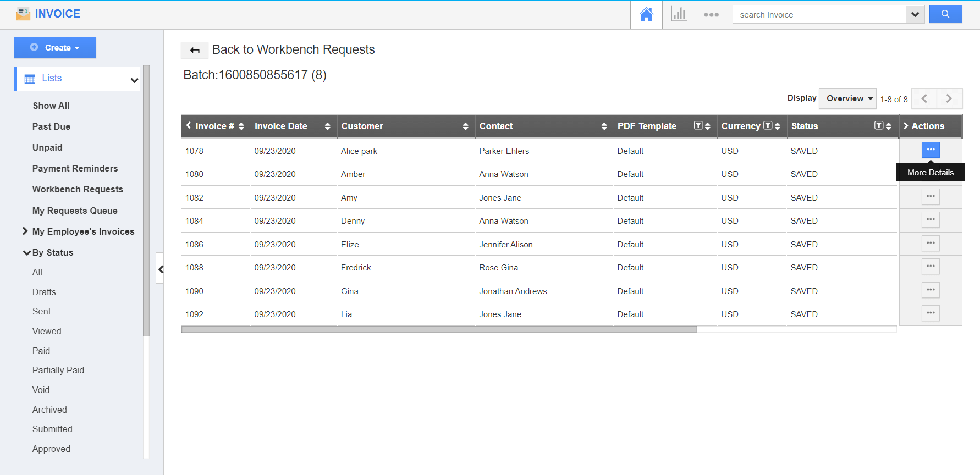Open the Overview display dropdown

847,98
